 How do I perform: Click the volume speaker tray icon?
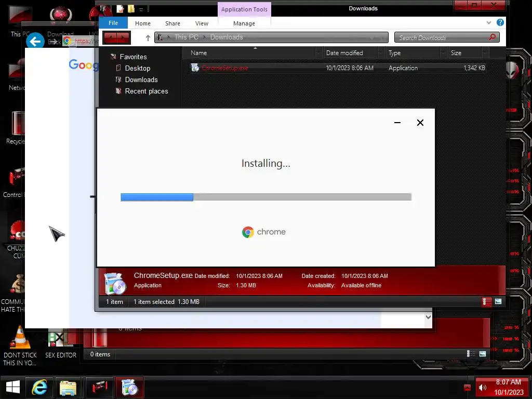(x=483, y=388)
